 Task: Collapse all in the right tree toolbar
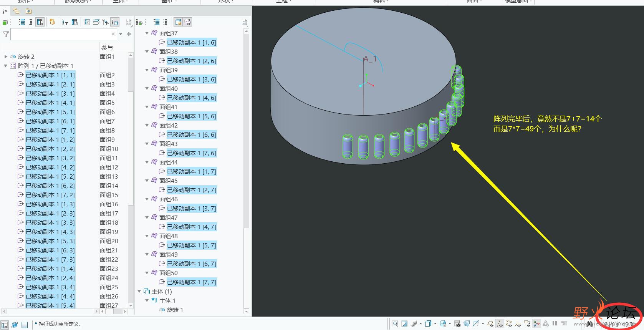(x=165, y=22)
